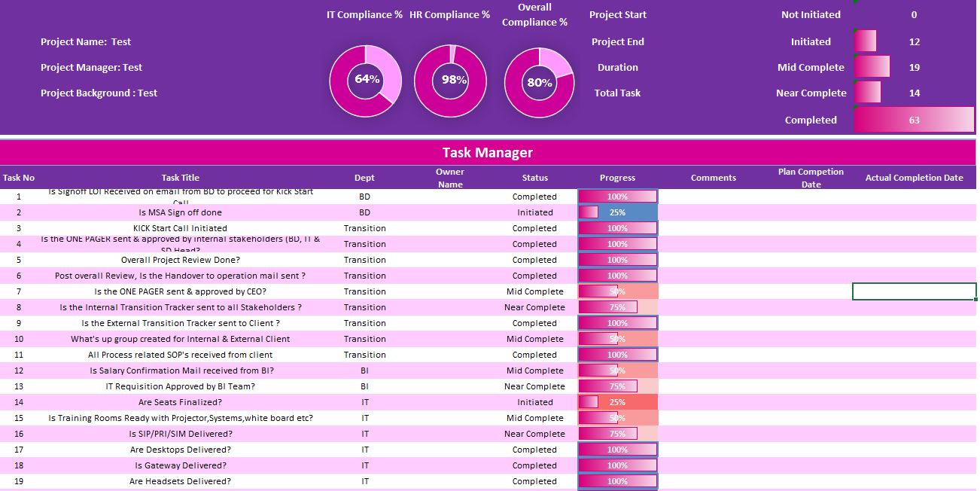Click Status 'Near Complete' for task 13
The image size is (980, 491).
[535, 386]
